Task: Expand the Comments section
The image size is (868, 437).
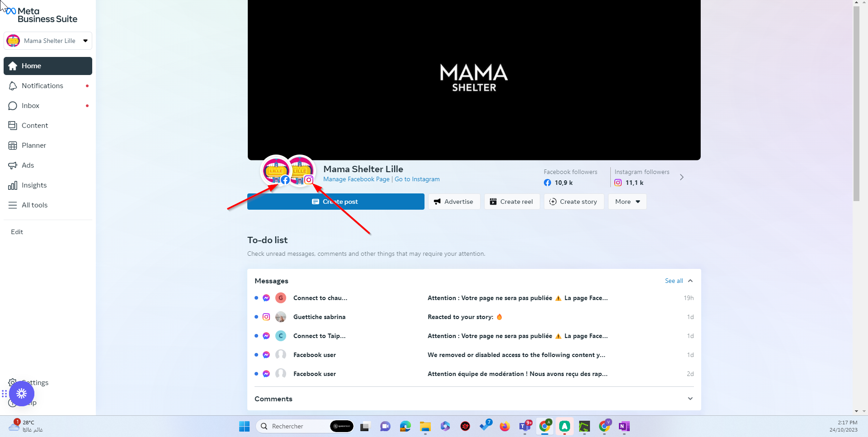Action: click(x=690, y=399)
